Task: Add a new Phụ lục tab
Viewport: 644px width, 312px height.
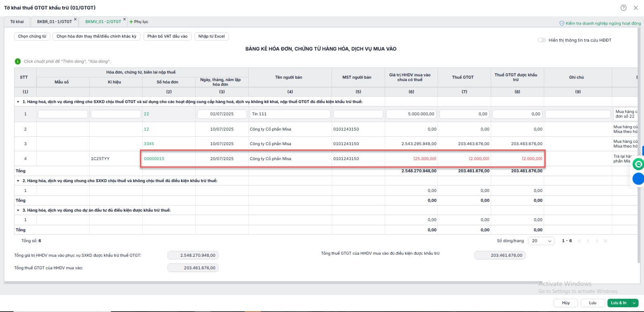Action: click(139, 22)
